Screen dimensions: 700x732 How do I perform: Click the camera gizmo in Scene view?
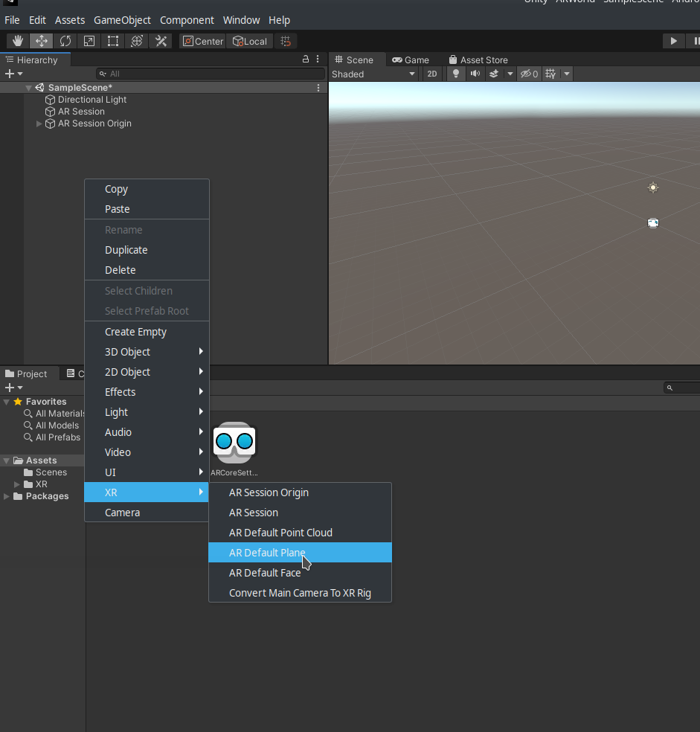tap(653, 223)
